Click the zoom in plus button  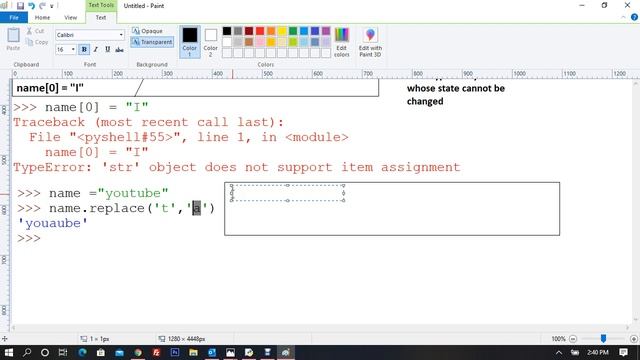pyautogui.click(x=633, y=339)
